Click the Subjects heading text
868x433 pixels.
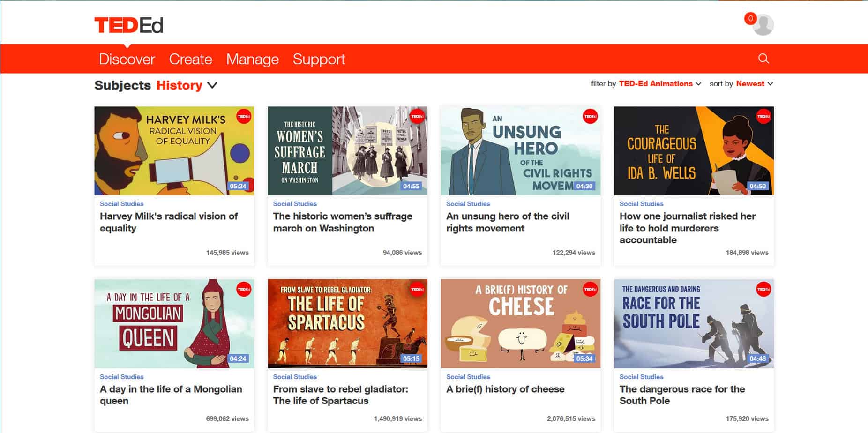122,85
